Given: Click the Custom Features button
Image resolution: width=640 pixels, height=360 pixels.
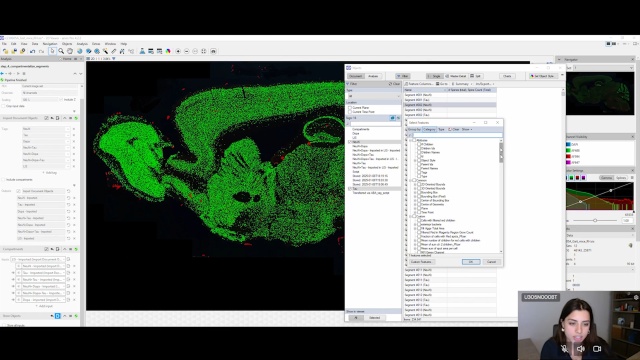Looking at the screenshot, I should (421, 262).
